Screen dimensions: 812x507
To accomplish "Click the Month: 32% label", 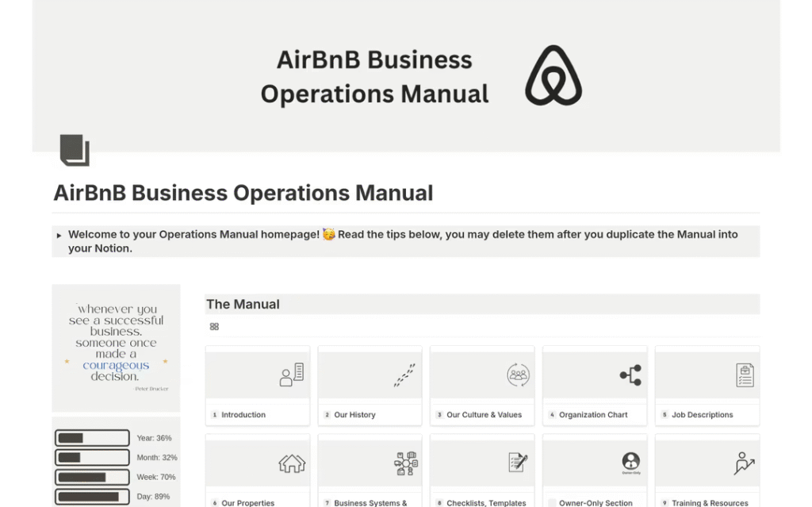I will coord(157,458).
